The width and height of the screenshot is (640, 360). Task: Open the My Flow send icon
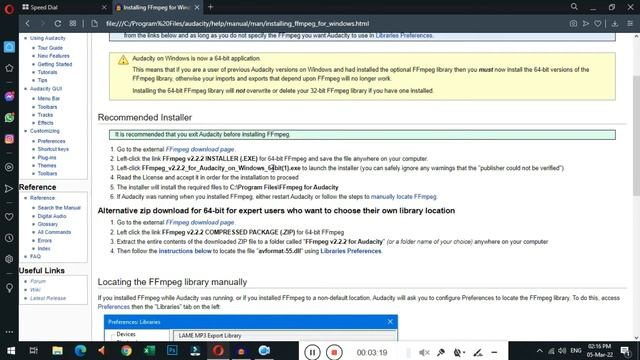[x=586, y=24]
